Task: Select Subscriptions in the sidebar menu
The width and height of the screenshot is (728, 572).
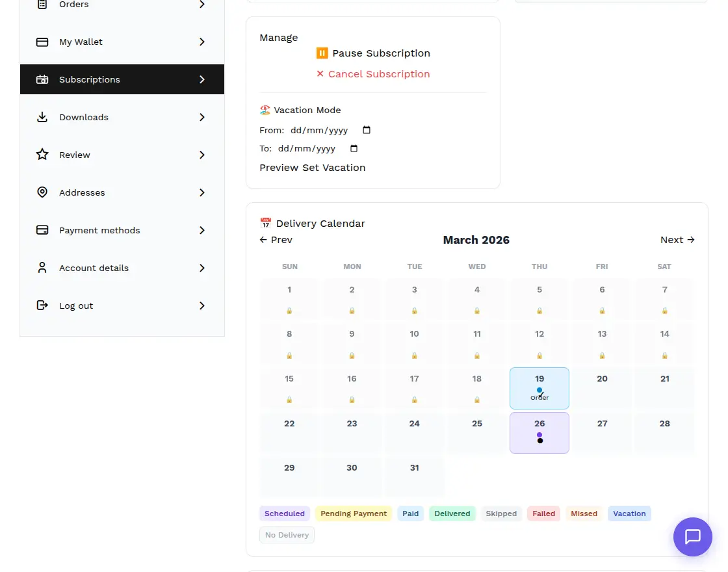Action: (89, 79)
